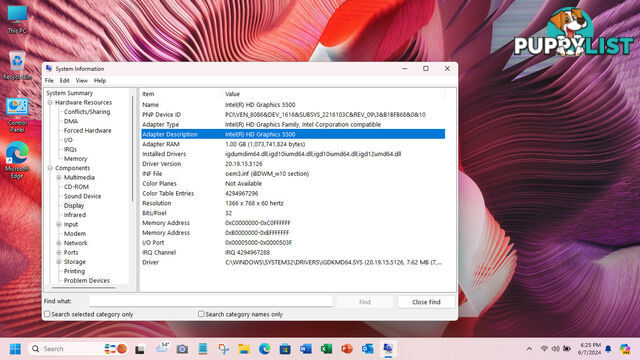This screenshot has height=360, width=640.
Task: Expand the Input tree node
Action: pyautogui.click(x=59, y=224)
